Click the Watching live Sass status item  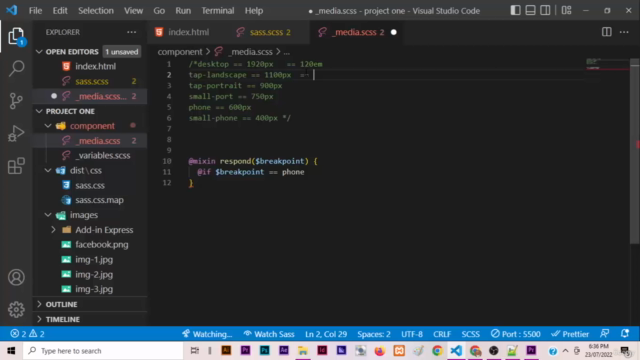207,334
